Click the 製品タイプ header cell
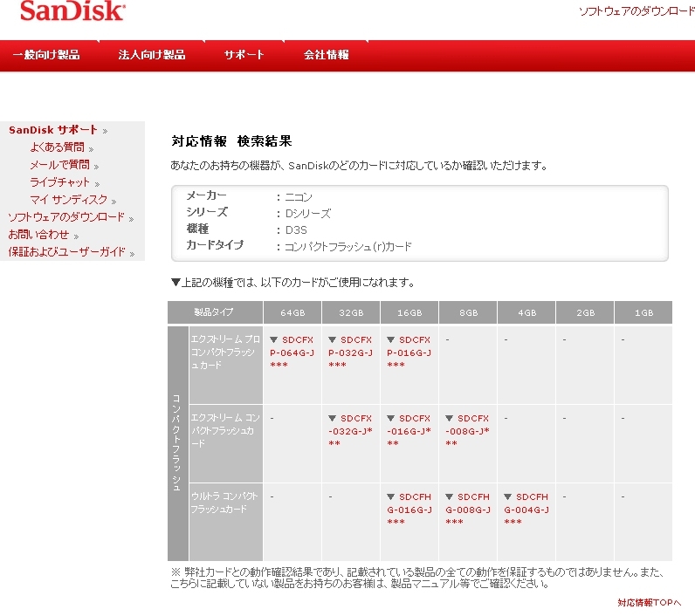Image resolution: width=695 pixels, height=616 pixels. pos(215,312)
